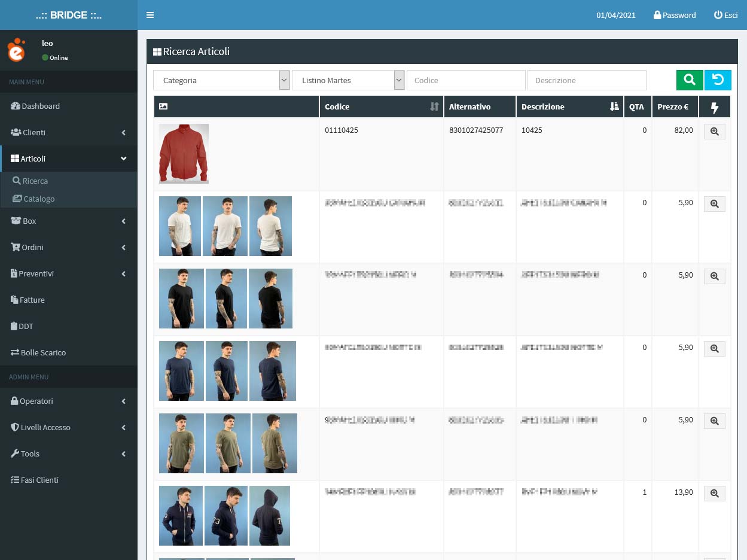Viewport: 747px width, 560px height.
Task: Click the black t-shirt back-view thumbnail
Action: coord(270,299)
